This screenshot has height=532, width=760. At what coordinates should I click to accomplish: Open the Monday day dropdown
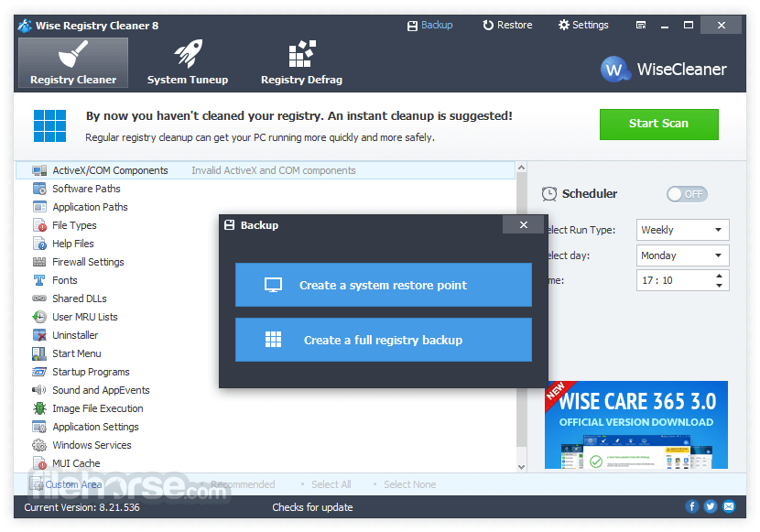coord(682,255)
